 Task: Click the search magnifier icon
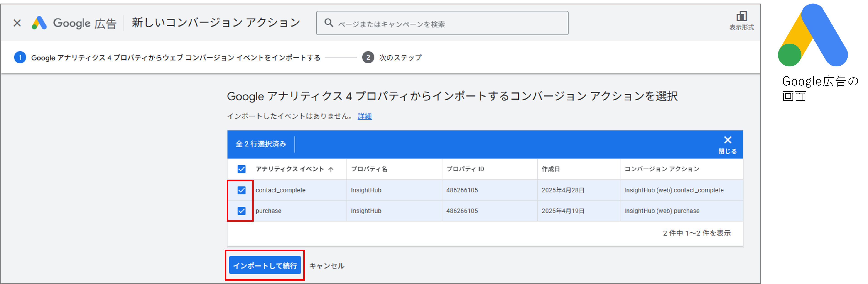[x=329, y=23]
